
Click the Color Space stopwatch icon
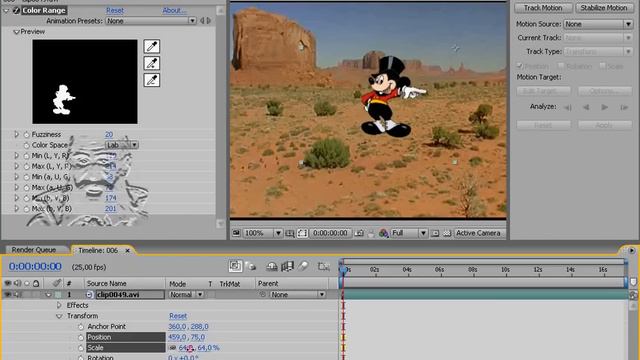tap(27, 145)
